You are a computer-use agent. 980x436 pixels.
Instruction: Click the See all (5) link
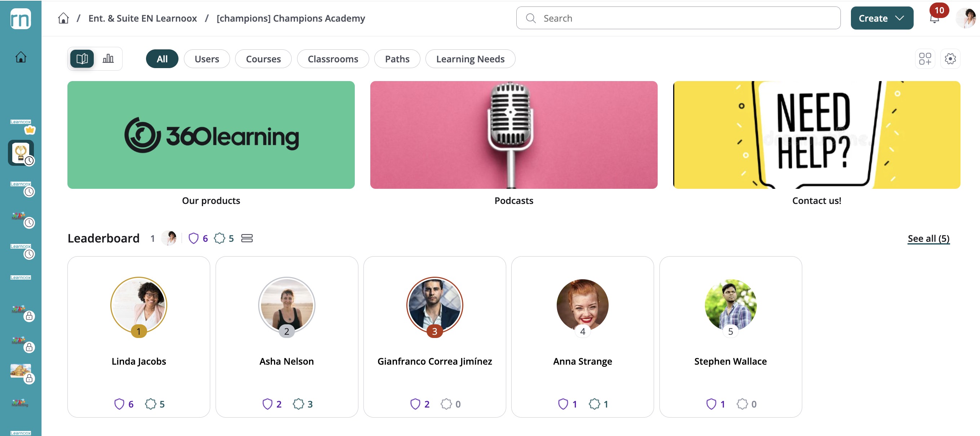(929, 238)
